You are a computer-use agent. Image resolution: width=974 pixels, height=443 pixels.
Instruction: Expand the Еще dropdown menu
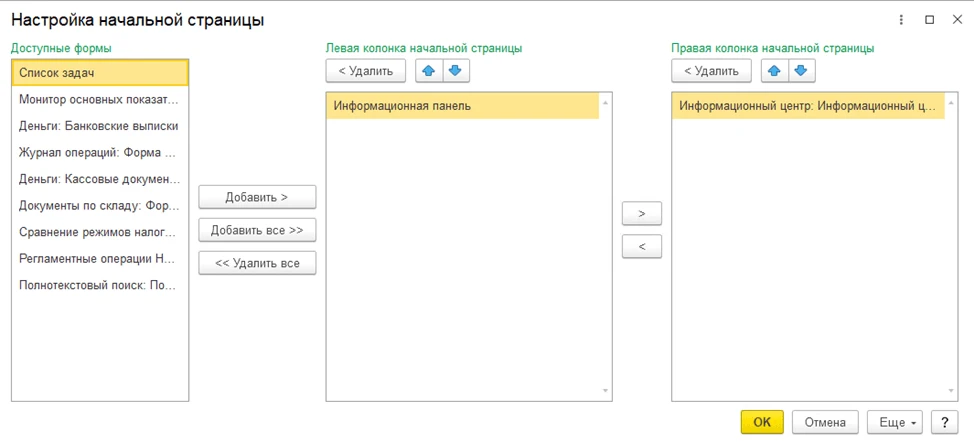tap(894, 422)
